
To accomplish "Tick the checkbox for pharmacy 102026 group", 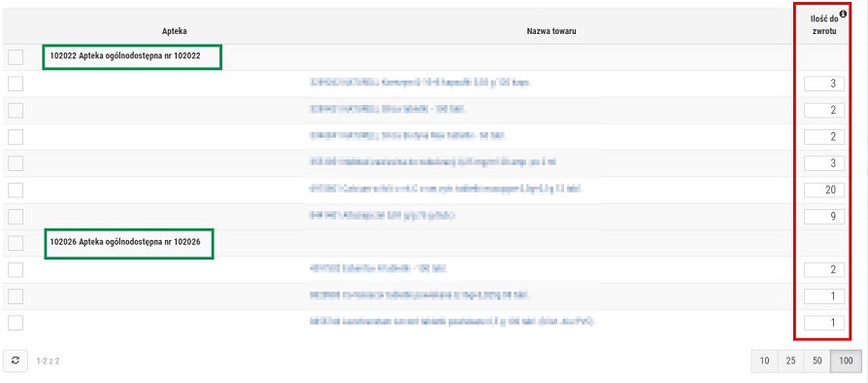I will click(16, 243).
